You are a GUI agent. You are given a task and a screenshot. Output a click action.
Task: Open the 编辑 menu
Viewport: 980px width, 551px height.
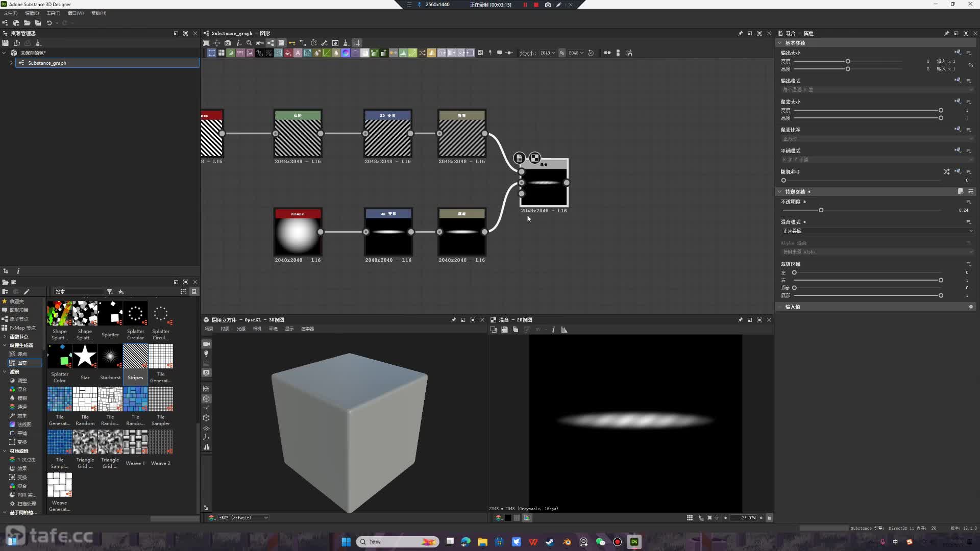pos(32,13)
